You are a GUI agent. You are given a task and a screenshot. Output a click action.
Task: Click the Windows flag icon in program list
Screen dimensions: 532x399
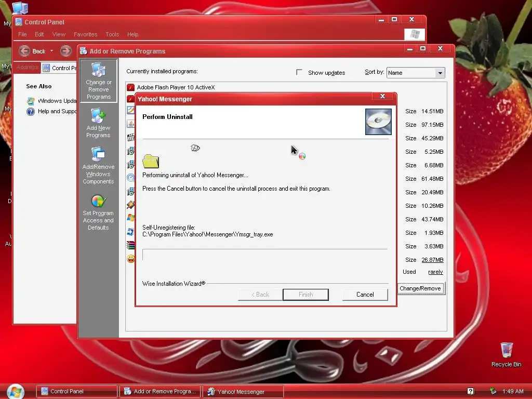tap(130, 218)
